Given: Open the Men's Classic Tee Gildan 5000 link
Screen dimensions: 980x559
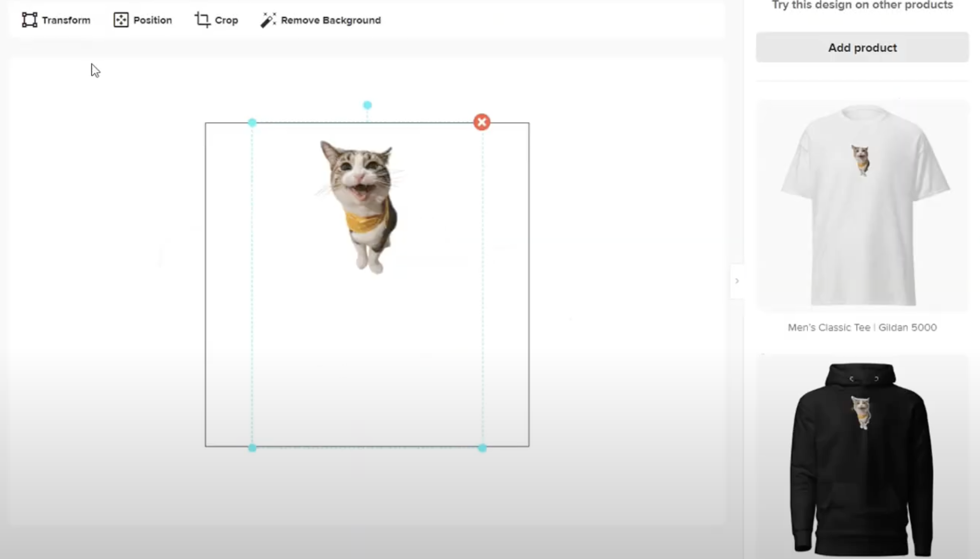Looking at the screenshot, I should click(x=862, y=327).
